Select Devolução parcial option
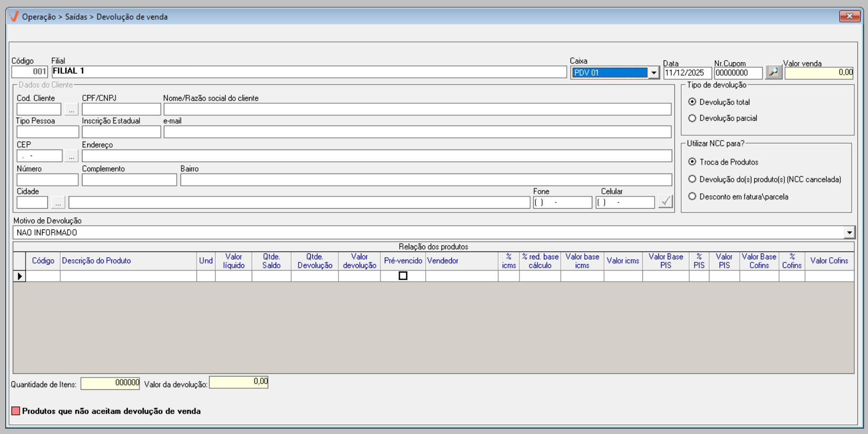The height and width of the screenshot is (434, 868). [x=692, y=118]
